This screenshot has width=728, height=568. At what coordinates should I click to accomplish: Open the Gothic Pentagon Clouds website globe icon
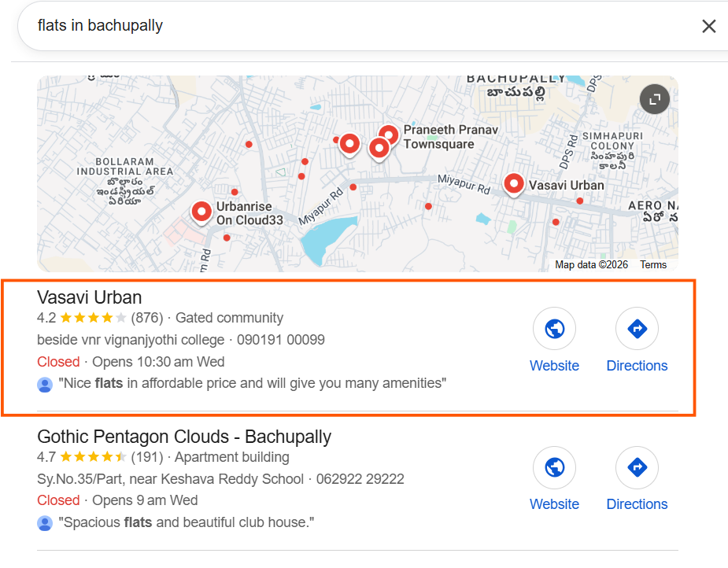point(554,467)
